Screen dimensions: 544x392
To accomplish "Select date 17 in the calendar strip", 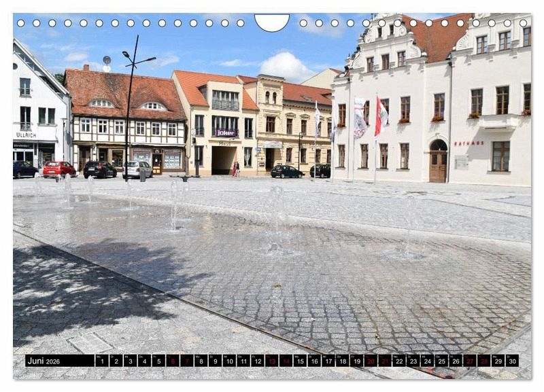I will click(x=328, y=361).
